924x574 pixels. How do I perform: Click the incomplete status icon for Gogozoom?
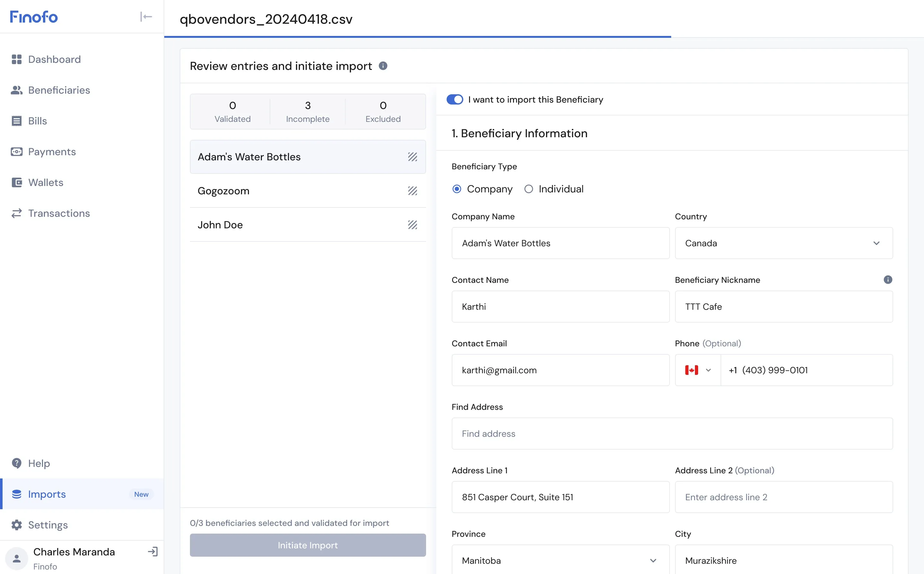tap(413, 190)
